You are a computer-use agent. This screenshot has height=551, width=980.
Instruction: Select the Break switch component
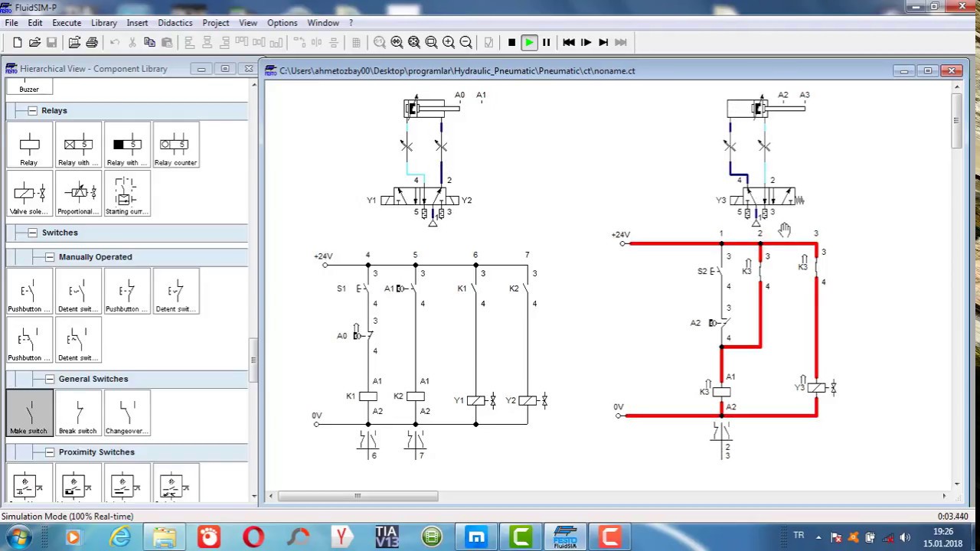tap(78, 413)
